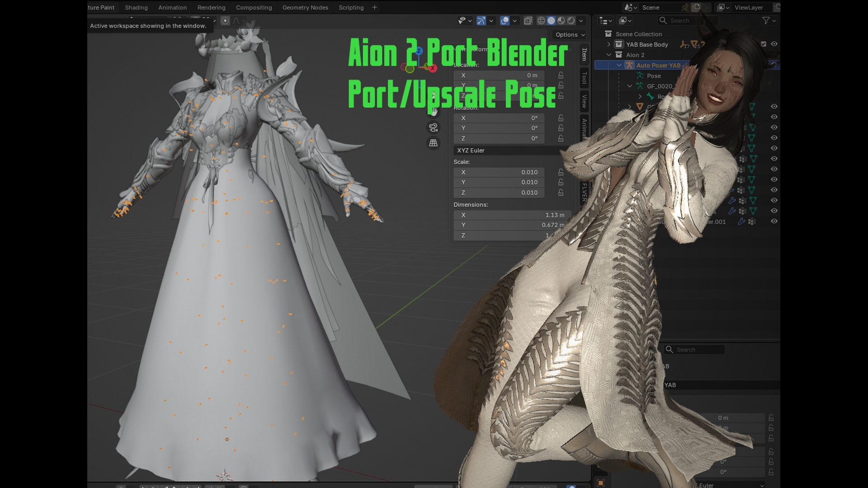Toggle X-ray mode in viewport header
Screen dimensions: 868x488
(x=528, y=21)
